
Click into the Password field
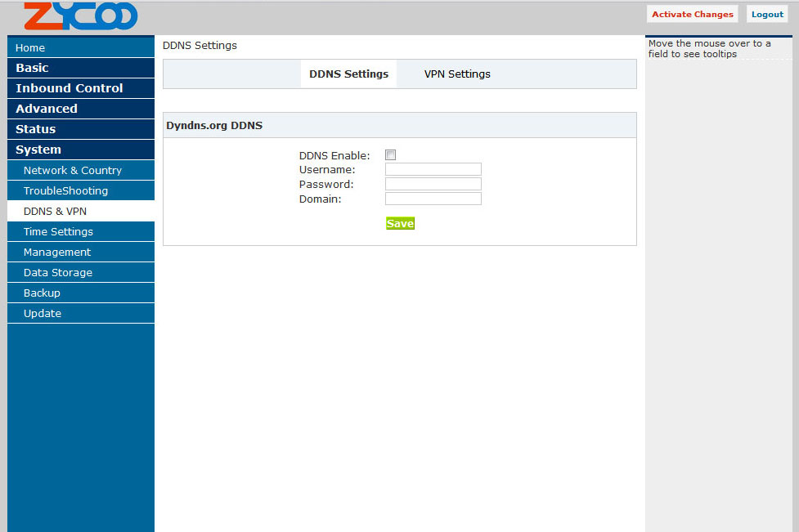pos(433,184)
